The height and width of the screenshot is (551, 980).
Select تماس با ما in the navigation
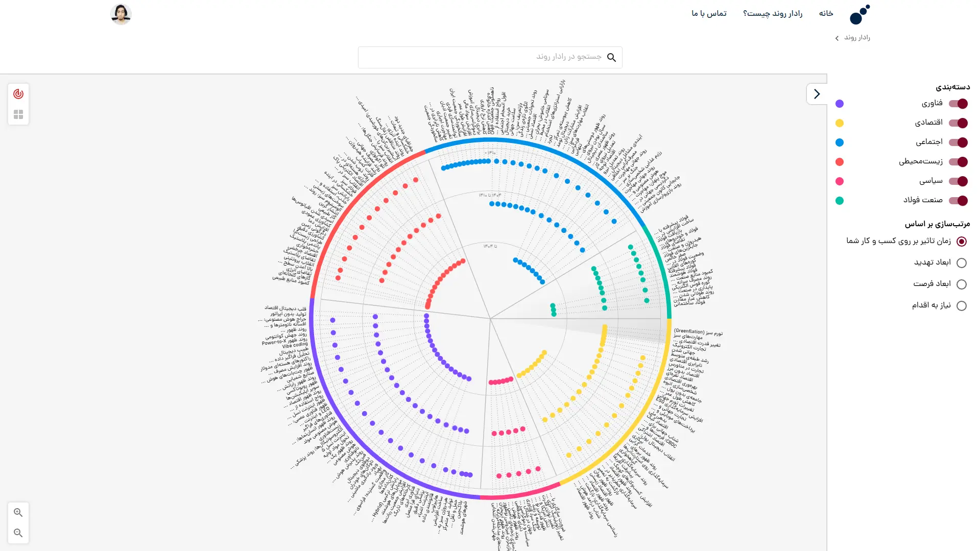pyautogui.click(x=709, y=13)
